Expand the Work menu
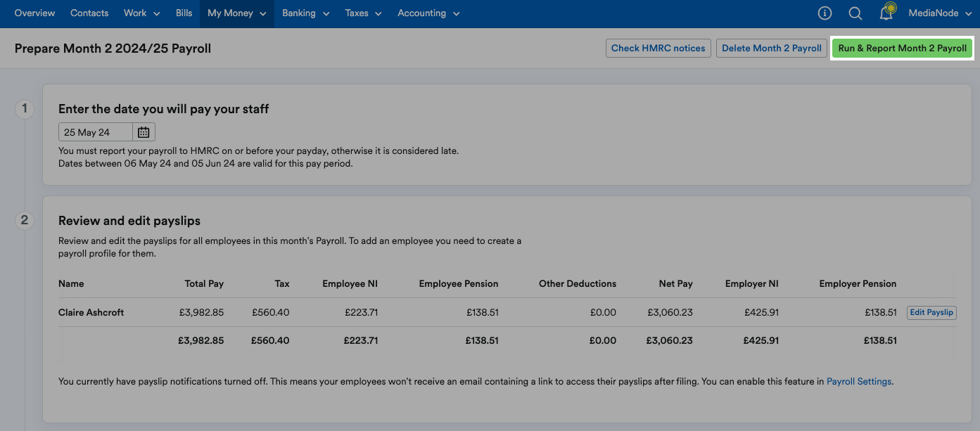 tap(141, 13)
